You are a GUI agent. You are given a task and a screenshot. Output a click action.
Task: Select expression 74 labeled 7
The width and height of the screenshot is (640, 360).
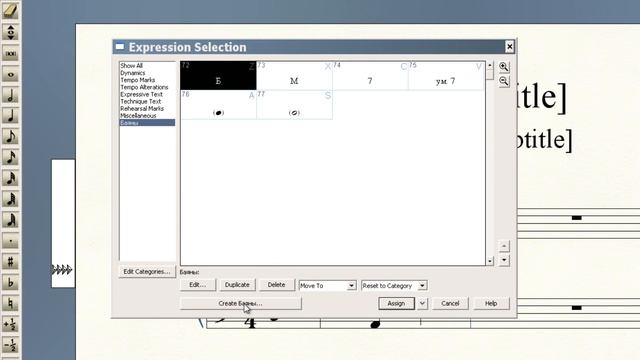pos(370,76)
